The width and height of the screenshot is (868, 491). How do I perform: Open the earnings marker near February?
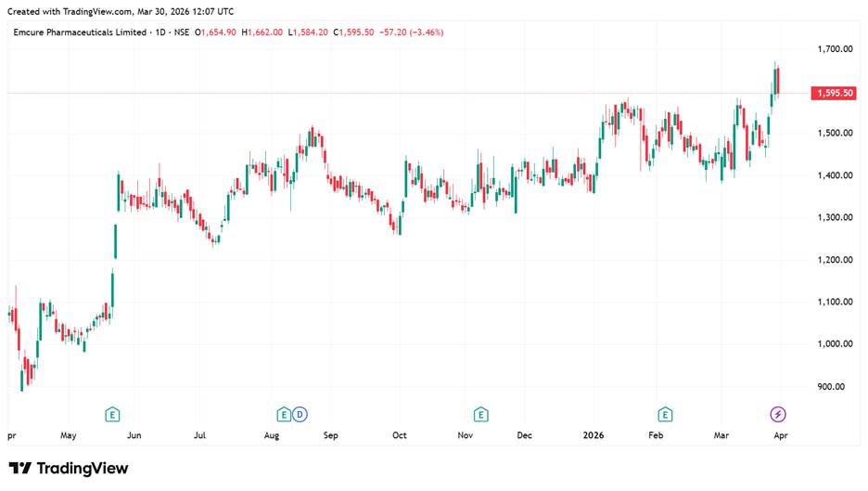click(x=665, y=413)
